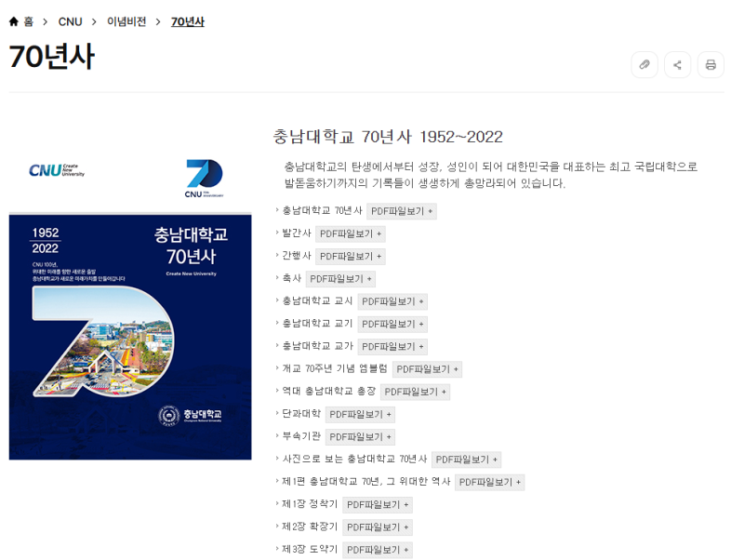Open the 부속기관 PDF file

pyautogui.click(x=360, y=436)
